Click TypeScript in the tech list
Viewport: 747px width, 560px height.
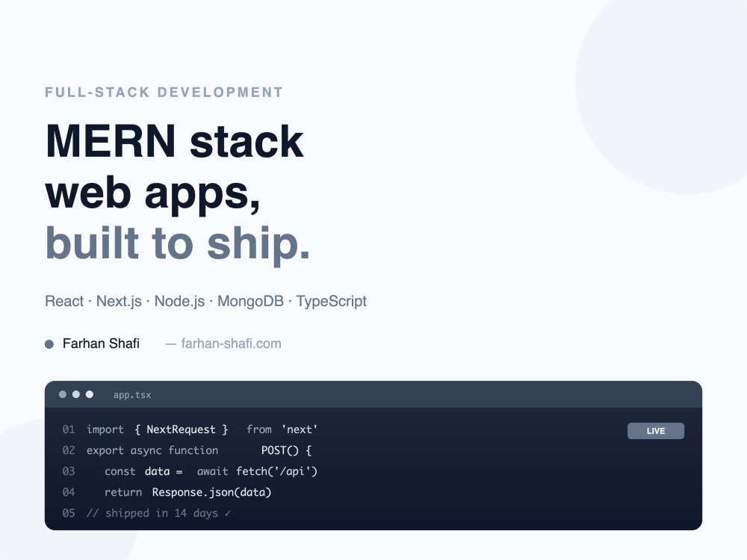(332, 302)
